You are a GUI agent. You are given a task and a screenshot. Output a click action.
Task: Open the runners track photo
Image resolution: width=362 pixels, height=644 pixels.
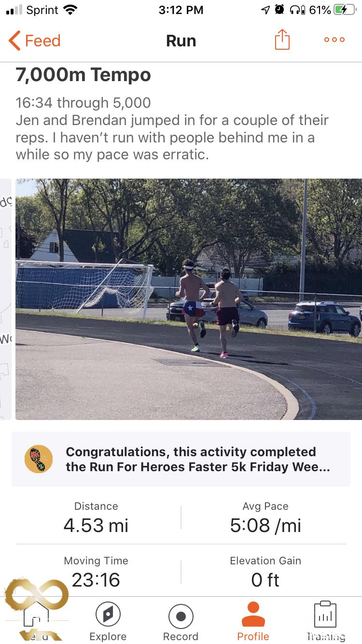pyautogui.click(x=188, y=299)
